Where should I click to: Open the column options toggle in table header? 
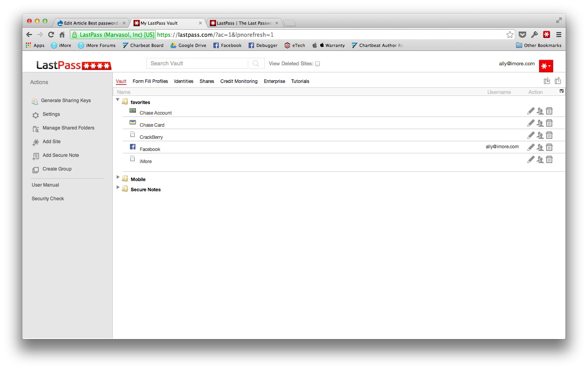(x=561, y=91)
